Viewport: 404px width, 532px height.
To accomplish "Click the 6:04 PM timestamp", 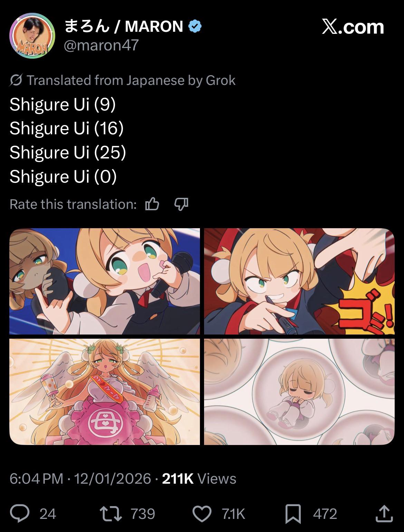I will point(36,478).
